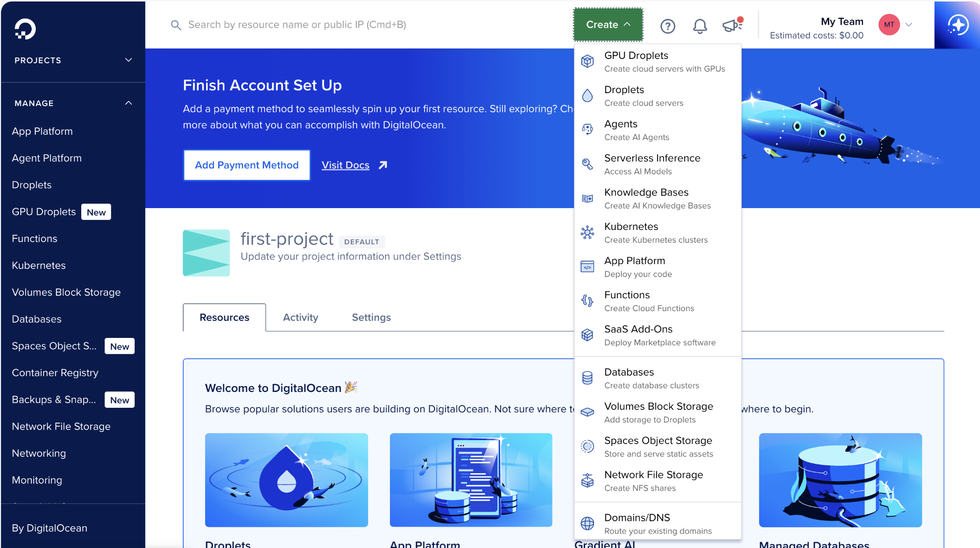Select the Droplets icon in the Create menu
This screenshot has width=980, height=548.
(x=588, y=96)
